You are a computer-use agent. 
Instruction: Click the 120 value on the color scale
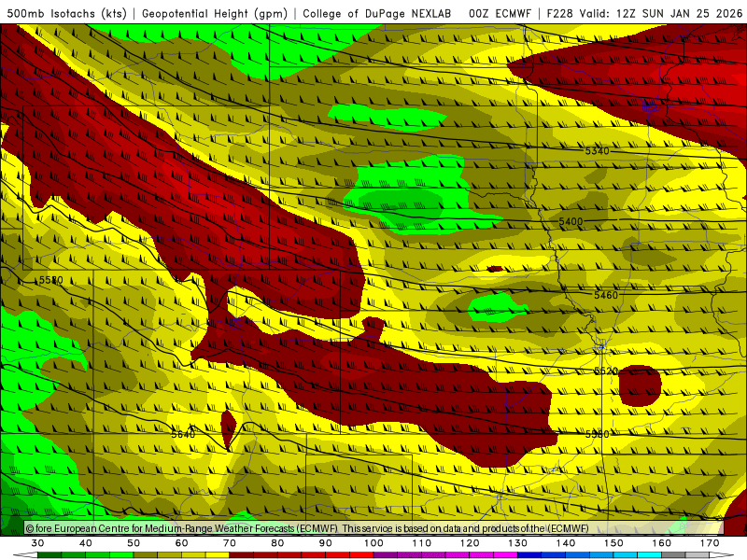470,543
